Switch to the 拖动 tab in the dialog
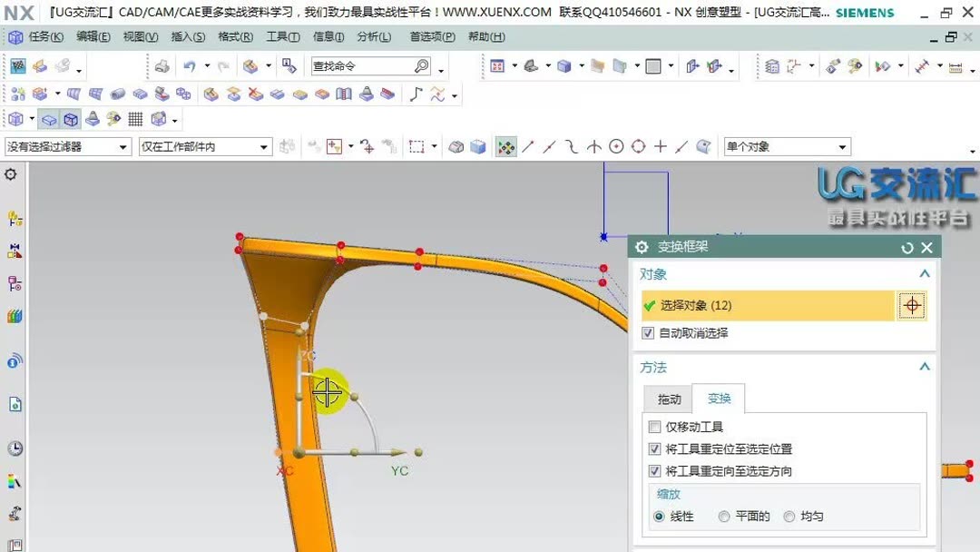This screenshot has height=552, width=980. [668, 398]
